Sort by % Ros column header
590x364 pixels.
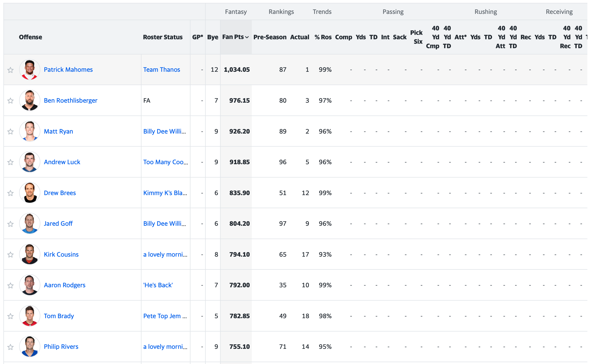pos(323,37)
